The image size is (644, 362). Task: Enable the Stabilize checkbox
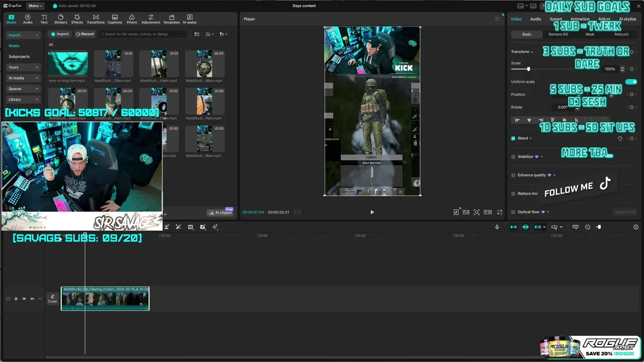[x=513, y=157]
